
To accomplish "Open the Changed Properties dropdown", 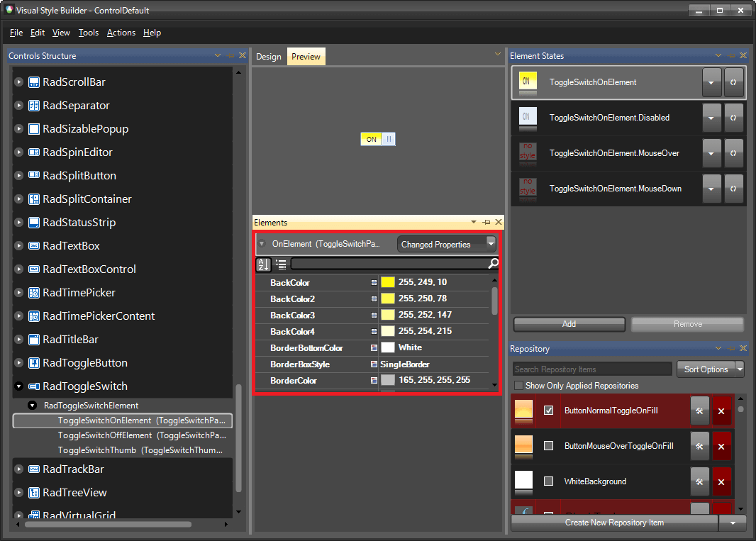I will coord(491,244).
